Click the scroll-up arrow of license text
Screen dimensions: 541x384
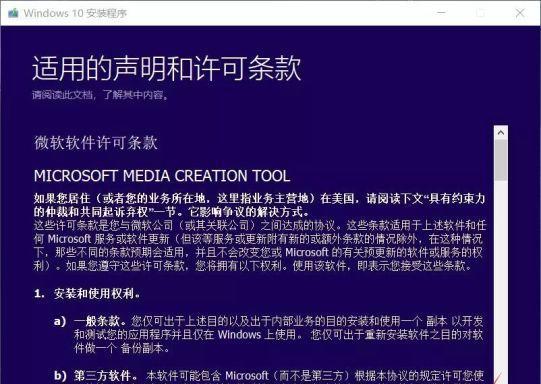[501, 132]
